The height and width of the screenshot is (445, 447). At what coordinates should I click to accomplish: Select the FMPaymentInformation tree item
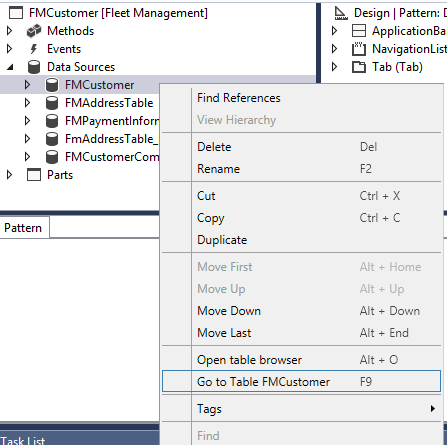pyautogui.click(x=112, y=121)
